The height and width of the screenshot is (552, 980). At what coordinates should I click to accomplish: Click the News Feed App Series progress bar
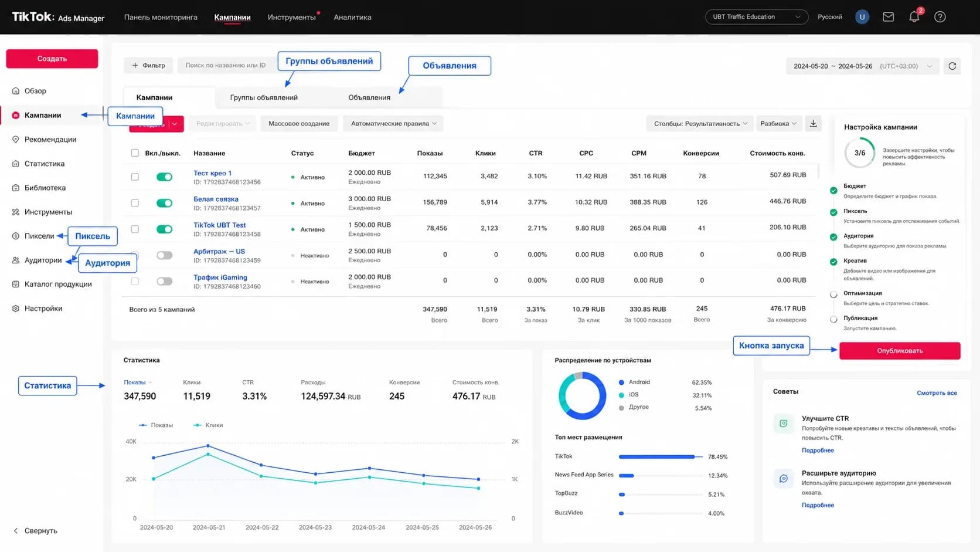coord(660,476)
